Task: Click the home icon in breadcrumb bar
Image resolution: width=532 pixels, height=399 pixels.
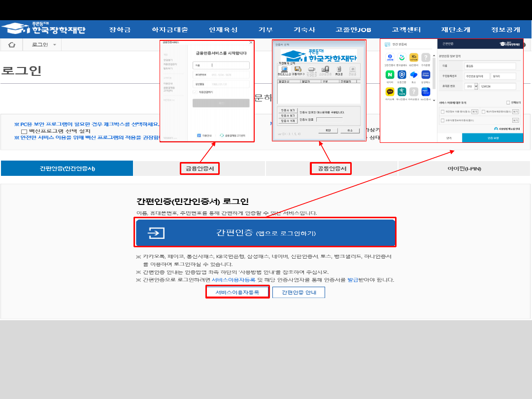Action: pos(11,45)
